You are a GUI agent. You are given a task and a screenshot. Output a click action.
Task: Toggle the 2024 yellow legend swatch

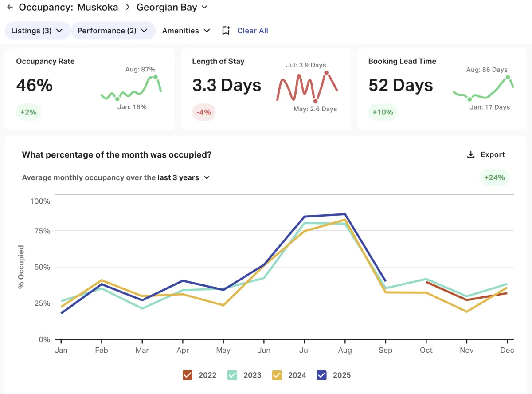(x=277, y=375)
